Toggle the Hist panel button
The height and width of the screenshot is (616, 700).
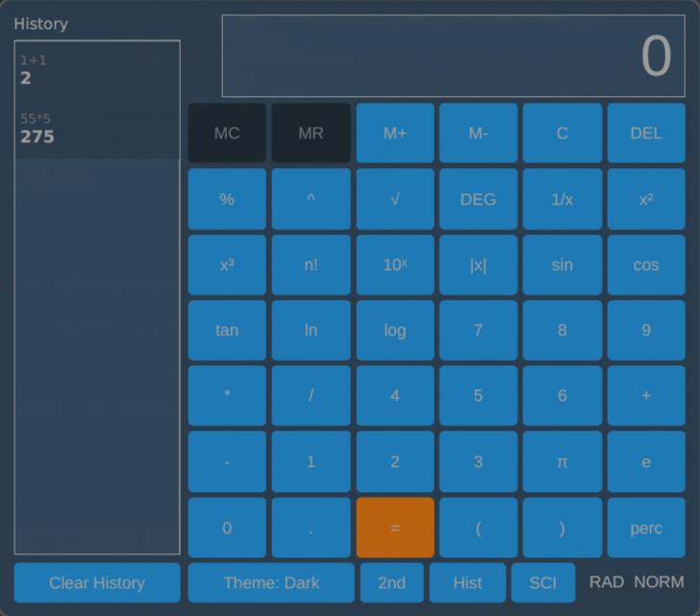pyautogui.click(x=467, y=582)
